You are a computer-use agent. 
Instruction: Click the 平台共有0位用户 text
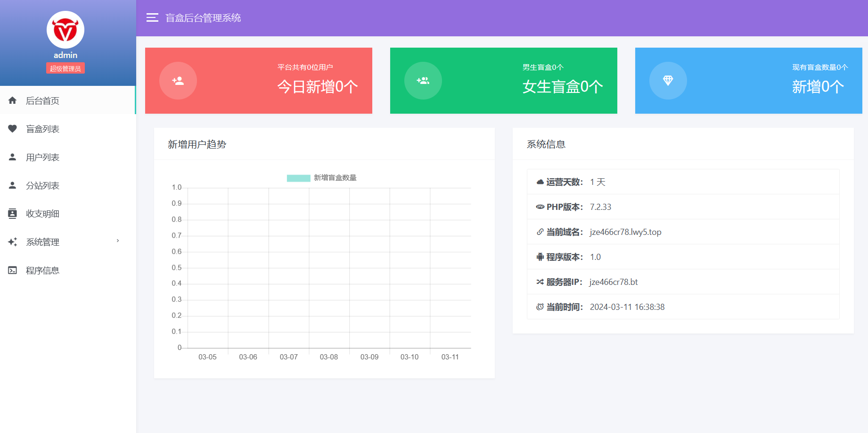(x=305, y=67)
